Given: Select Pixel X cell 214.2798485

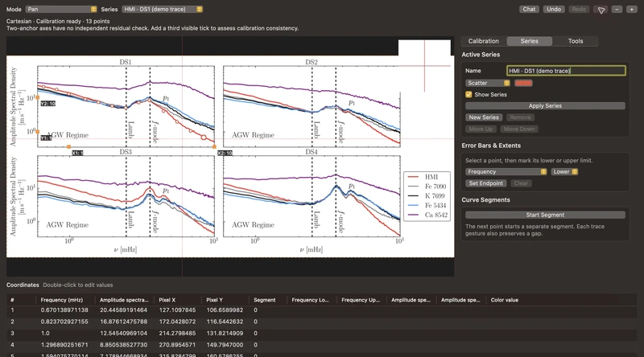Looking at the screenshot, I should click(x=177, y=333).
